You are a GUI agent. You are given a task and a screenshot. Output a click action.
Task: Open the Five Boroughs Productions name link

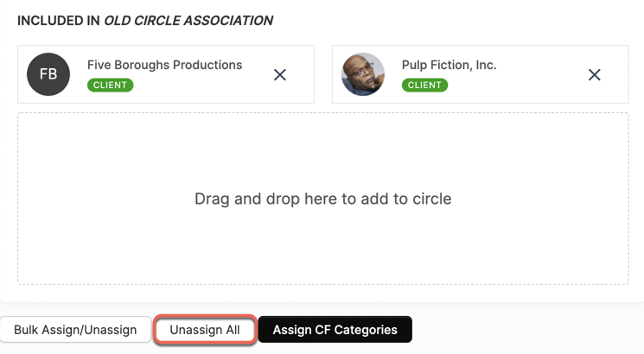165,65
